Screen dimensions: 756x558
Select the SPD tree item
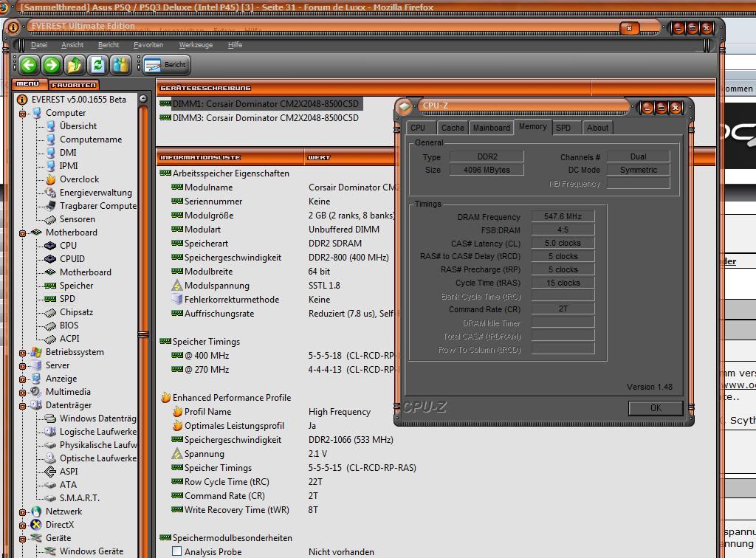pyautogui.click(x=67, y=299)
